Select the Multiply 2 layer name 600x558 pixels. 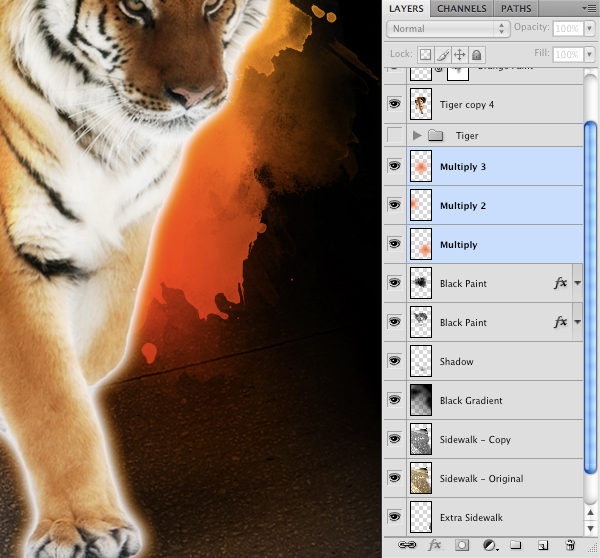(x=463, y=206)
